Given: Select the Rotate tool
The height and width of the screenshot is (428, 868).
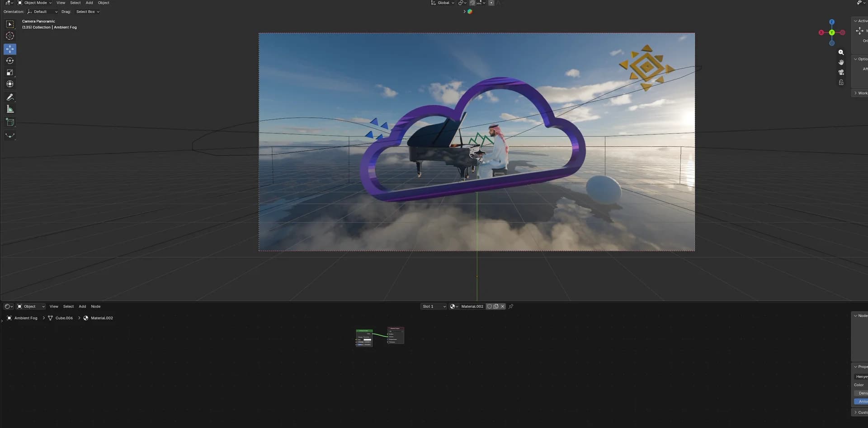Looking at the screenshot, I should (x=10, y=61).
